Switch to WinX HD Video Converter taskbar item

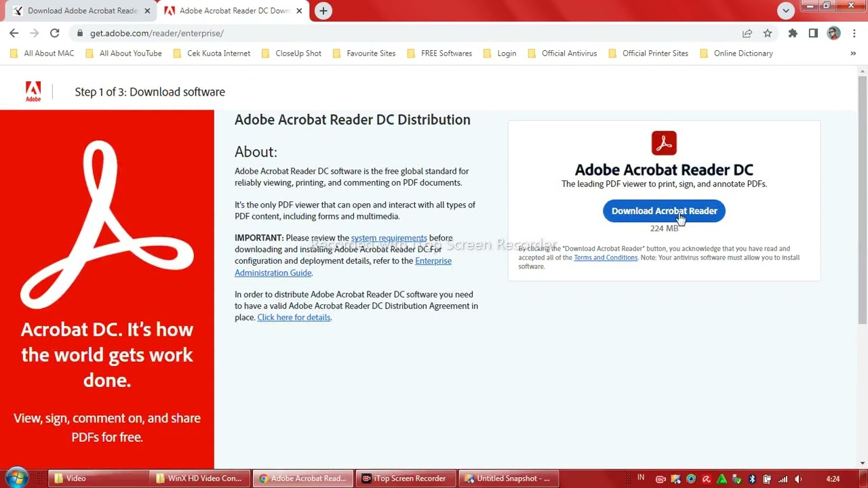pos(199,479)
